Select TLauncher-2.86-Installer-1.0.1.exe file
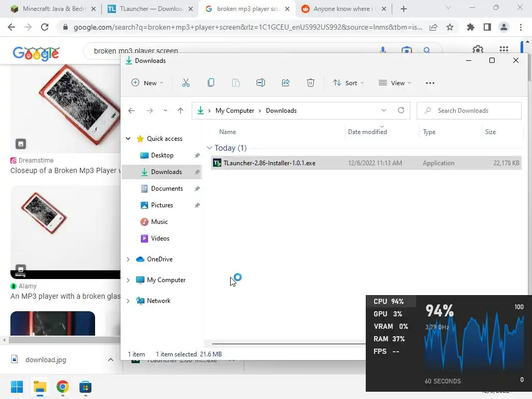 tap(366, 163)
